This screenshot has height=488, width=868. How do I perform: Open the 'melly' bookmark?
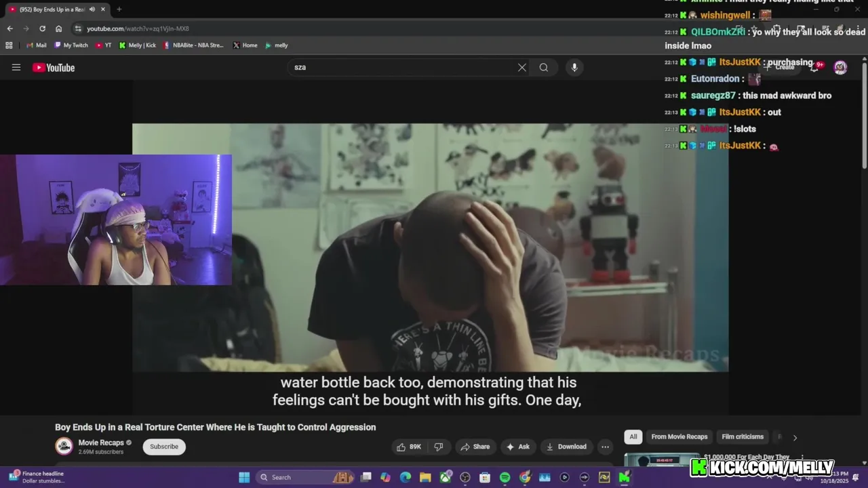click(276, 45)
